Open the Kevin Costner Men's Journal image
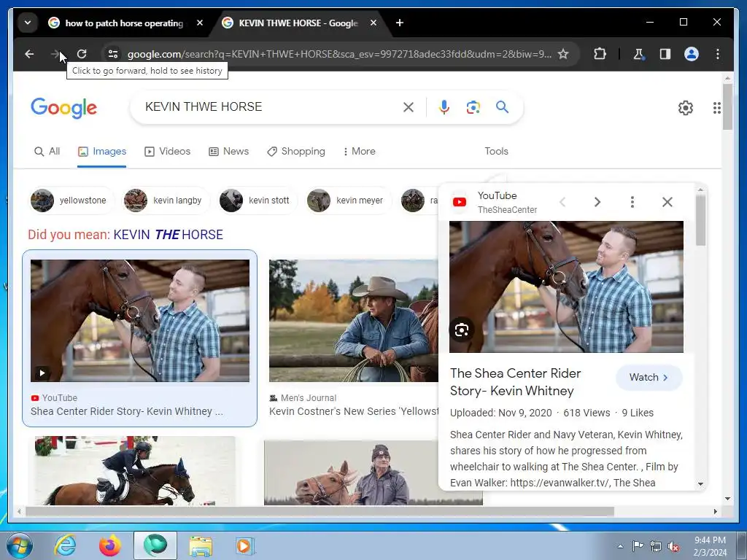 [354, 321]
